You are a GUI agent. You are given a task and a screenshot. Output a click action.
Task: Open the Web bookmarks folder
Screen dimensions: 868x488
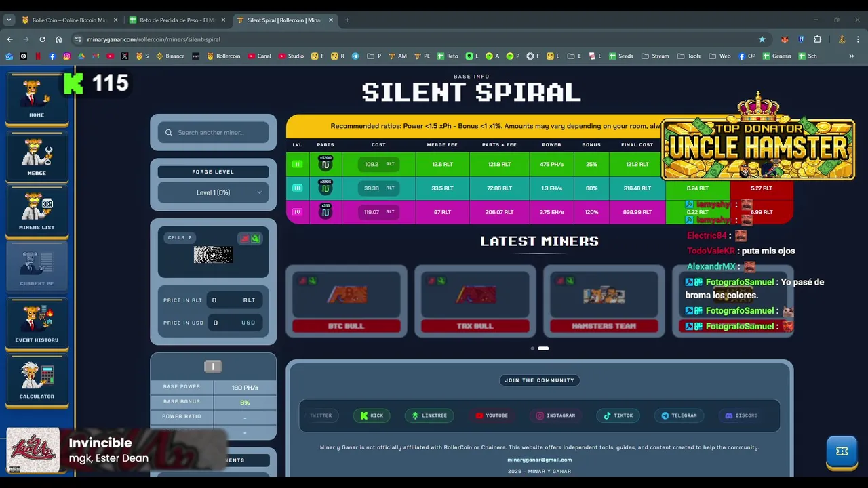(719, 56)
